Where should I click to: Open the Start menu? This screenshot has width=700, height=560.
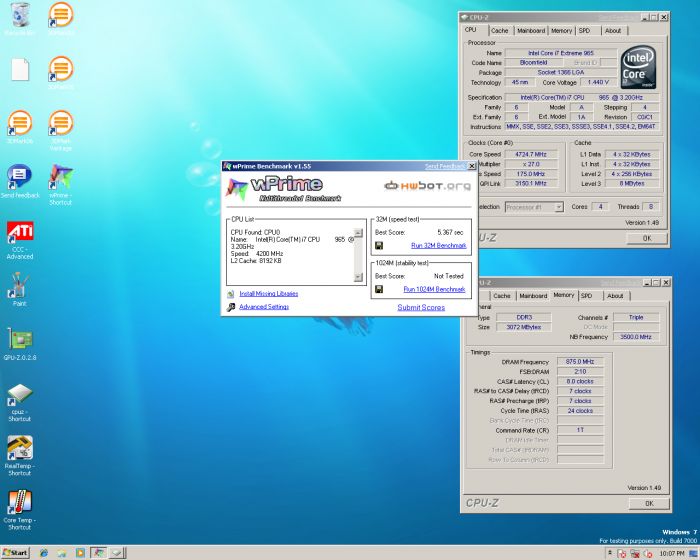point(15,553)
